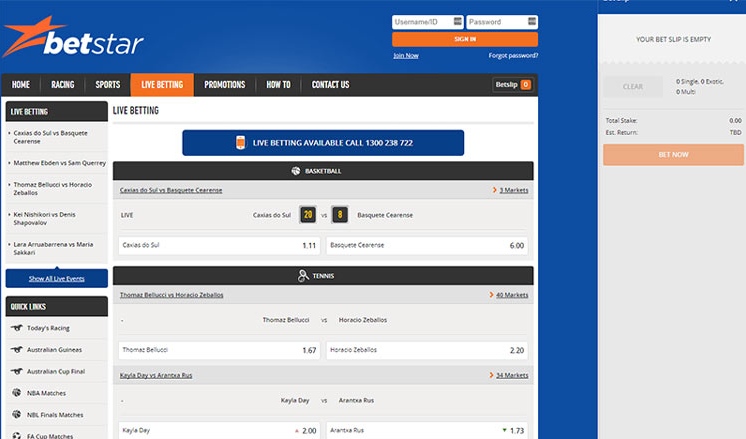
Task: Bet on Arantxa Rus at 1.73
Action: click(x=427, y=430)
